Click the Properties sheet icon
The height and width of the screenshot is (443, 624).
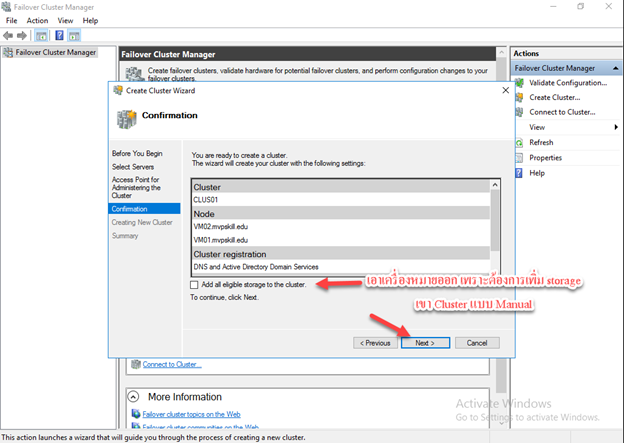519,158
